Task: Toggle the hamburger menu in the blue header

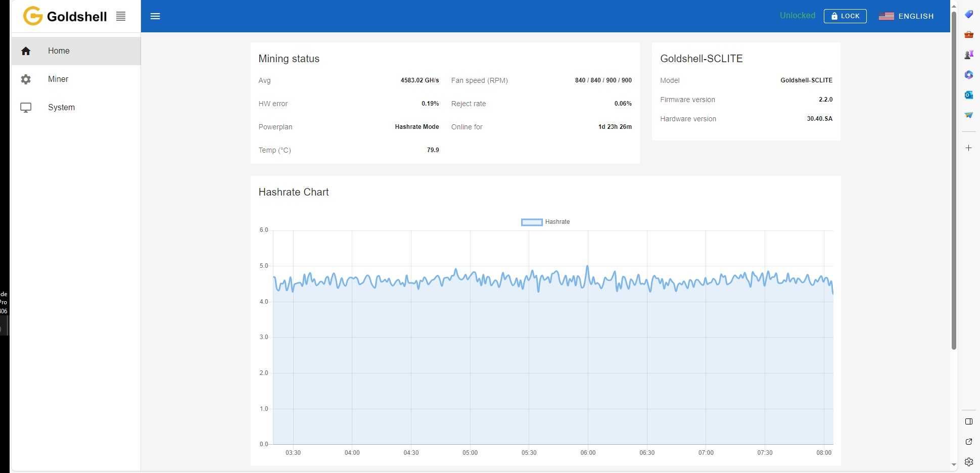Action: coord(155,16)
